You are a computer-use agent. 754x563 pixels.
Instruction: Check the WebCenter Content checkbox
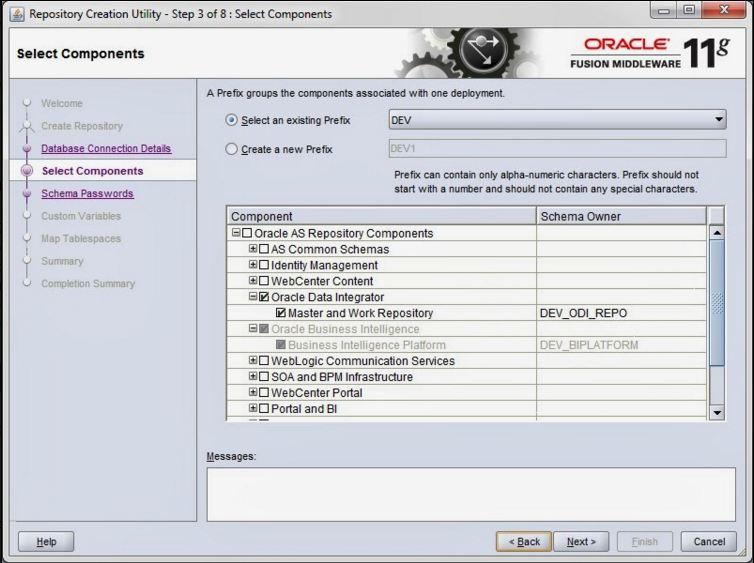click(264, 281)
